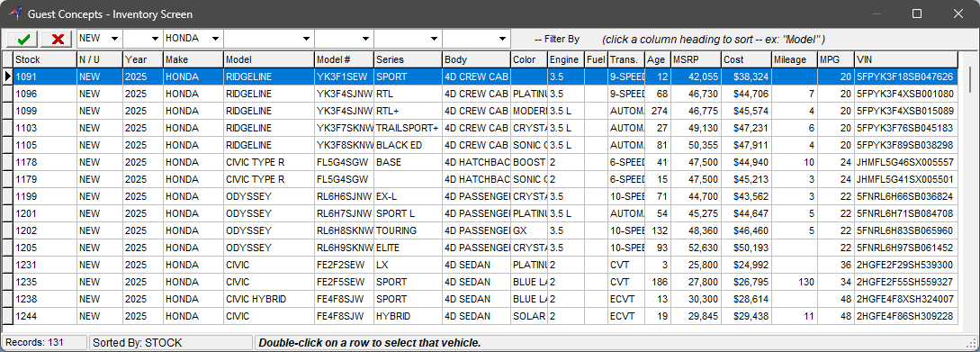
Task: Open the HONDA make filter dropdown
Action: 216,39
